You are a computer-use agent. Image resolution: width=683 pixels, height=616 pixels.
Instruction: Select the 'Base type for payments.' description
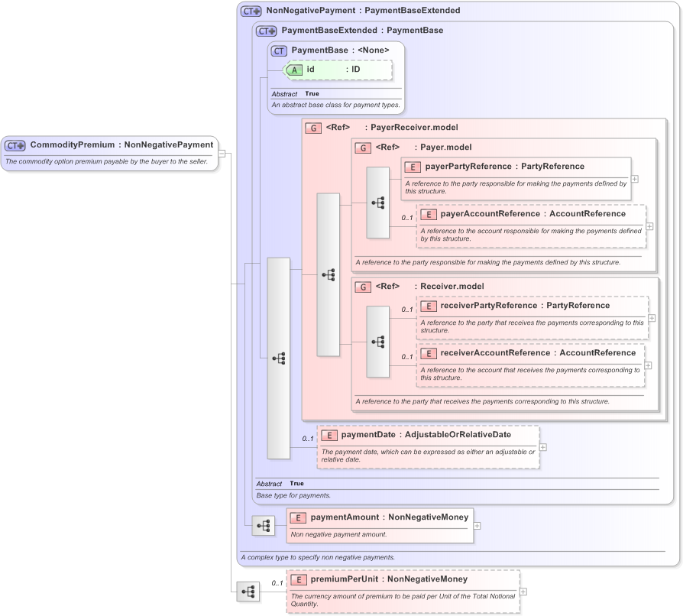coord(293,496)
